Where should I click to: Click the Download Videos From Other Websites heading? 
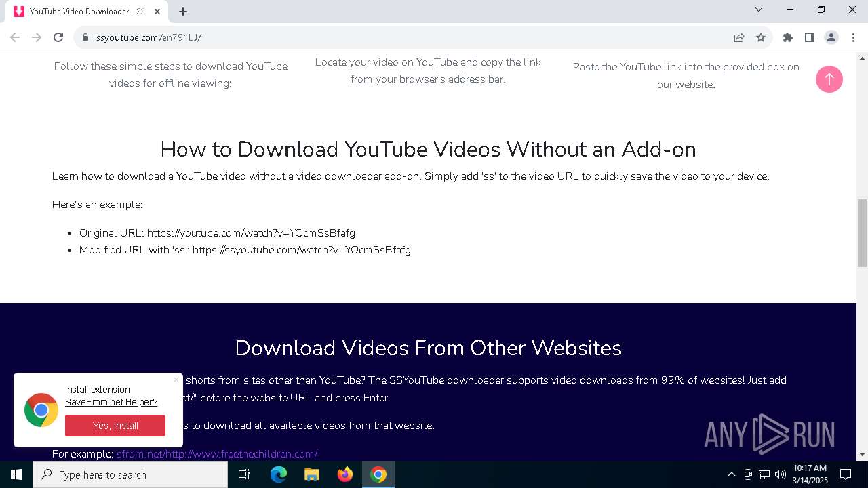[428, 348]
